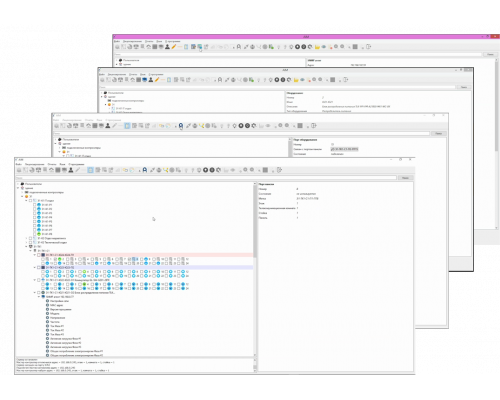Click the search button in the pink-titled window
This screenshot has width=500, height=400.
(490, 54)
